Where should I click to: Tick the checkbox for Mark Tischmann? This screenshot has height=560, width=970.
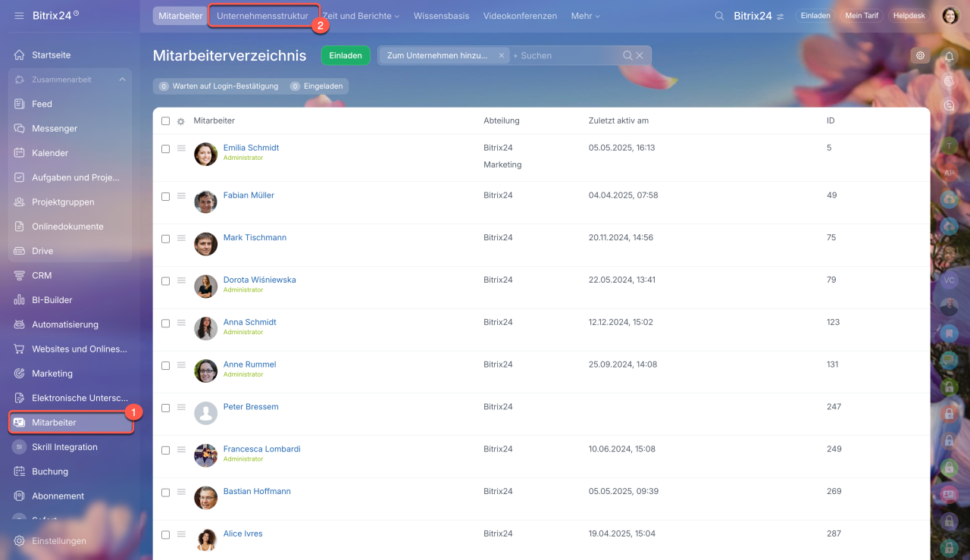165,239
